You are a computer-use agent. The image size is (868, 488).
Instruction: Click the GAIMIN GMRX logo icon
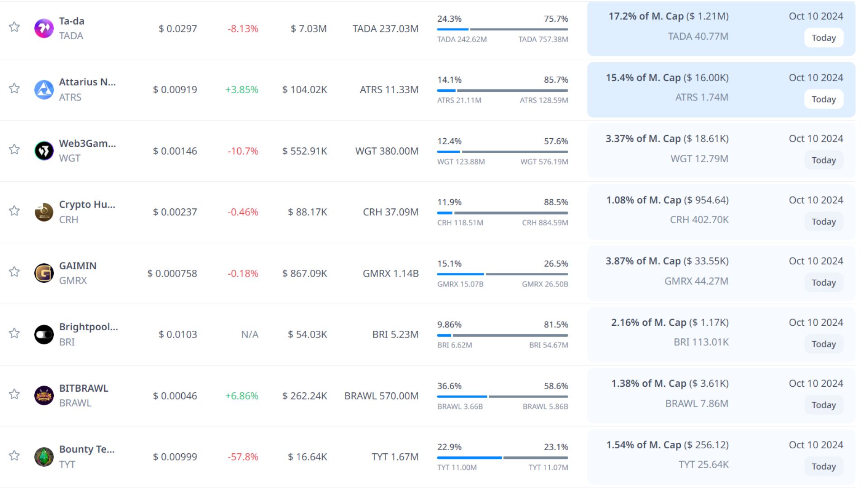44,273
